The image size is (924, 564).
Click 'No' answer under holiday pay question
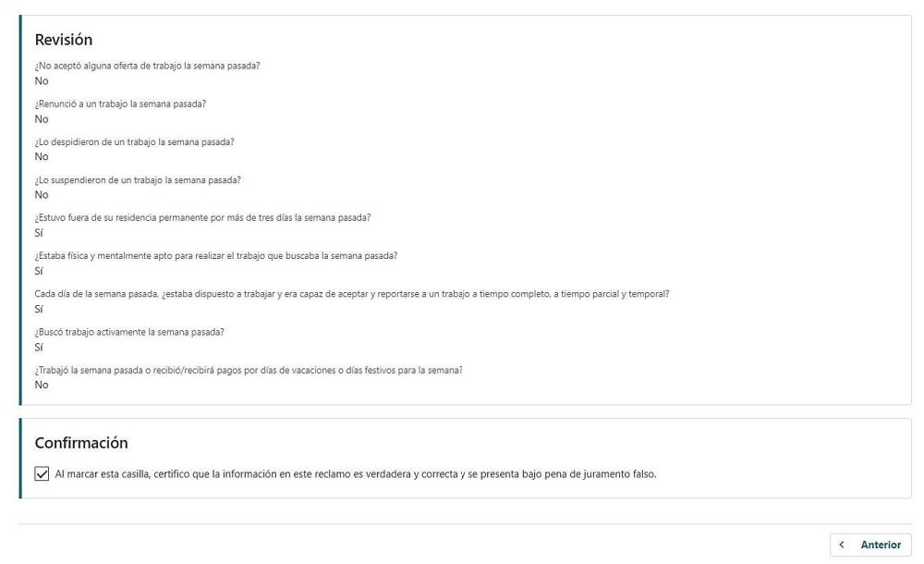[42, 385]
